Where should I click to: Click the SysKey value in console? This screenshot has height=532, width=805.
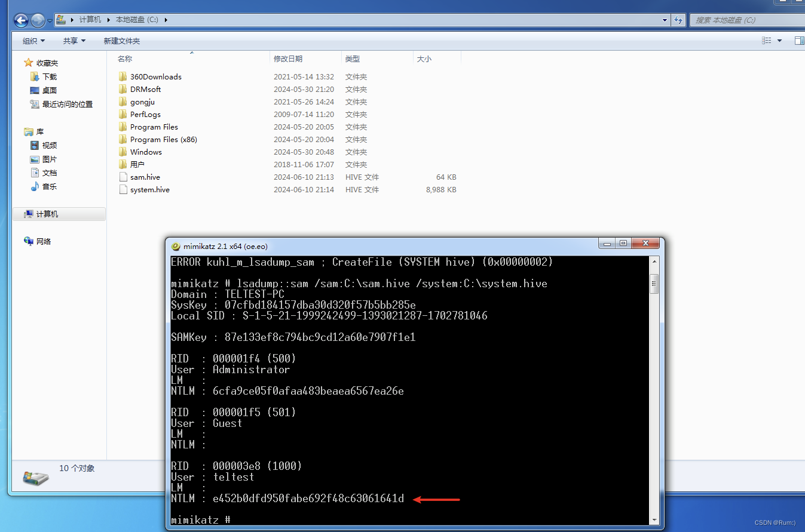pos(320,305)
